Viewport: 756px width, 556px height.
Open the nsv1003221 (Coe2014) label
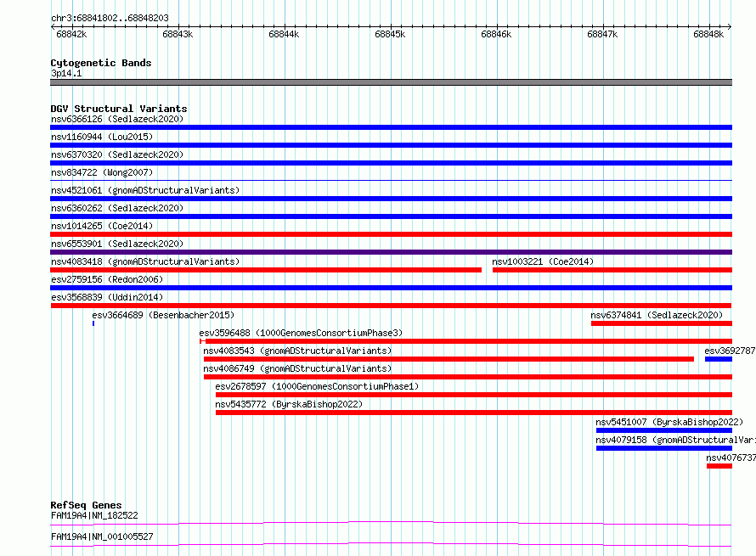tap(543, 261)
